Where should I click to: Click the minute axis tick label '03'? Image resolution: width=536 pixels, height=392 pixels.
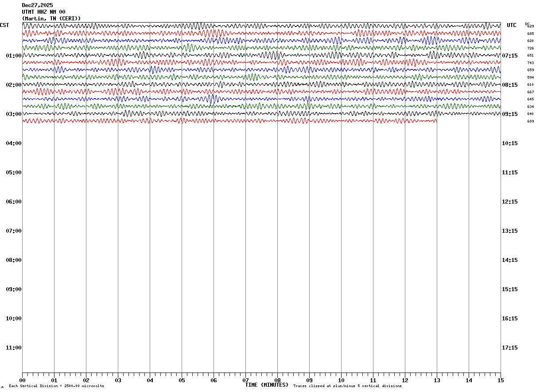click(x=118, y=380)
